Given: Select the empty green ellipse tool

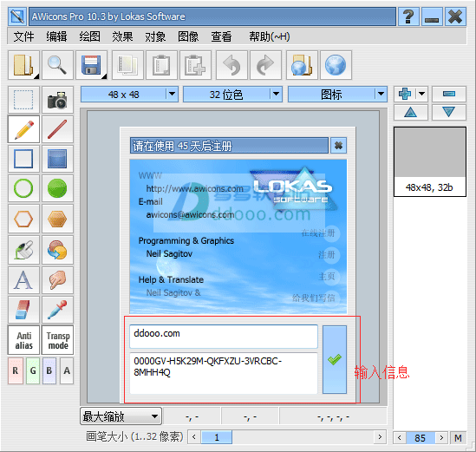Looking at the screenshot, I should point(23,188).
